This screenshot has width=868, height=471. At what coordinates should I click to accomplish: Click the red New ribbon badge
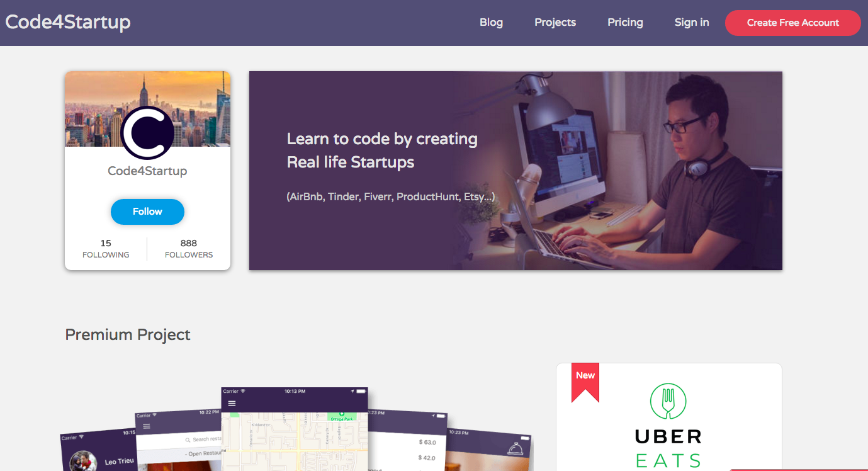585,382
